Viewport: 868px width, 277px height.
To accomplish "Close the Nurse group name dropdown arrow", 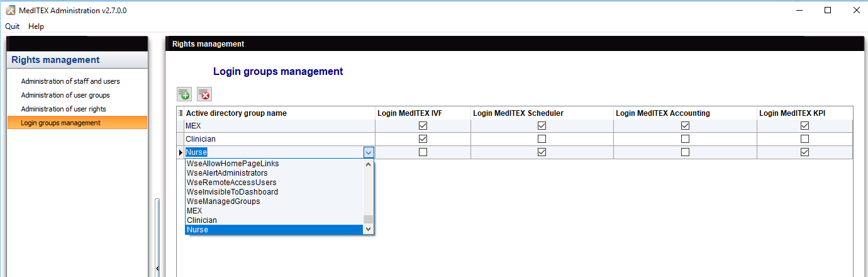I will pyautogui.click(x=369, y=152).
